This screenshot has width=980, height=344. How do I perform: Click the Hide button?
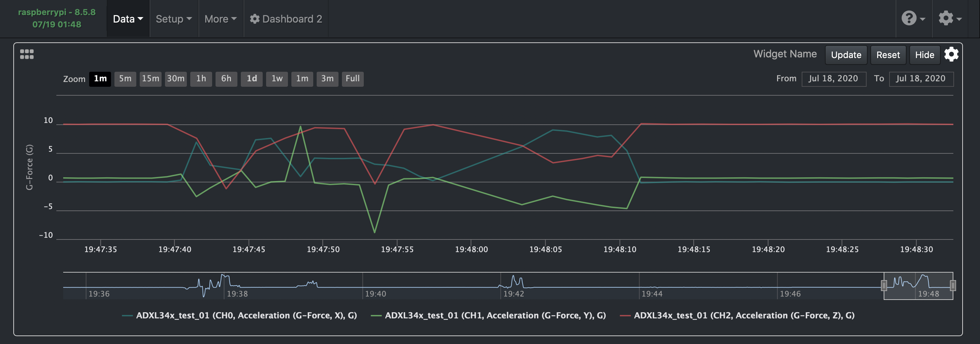(925, 55)
